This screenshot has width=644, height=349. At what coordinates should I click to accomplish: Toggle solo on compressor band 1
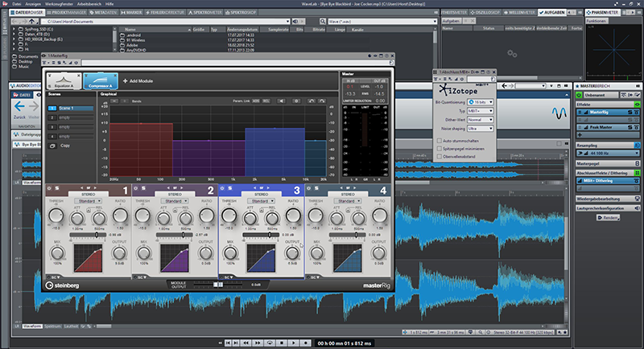57,188
